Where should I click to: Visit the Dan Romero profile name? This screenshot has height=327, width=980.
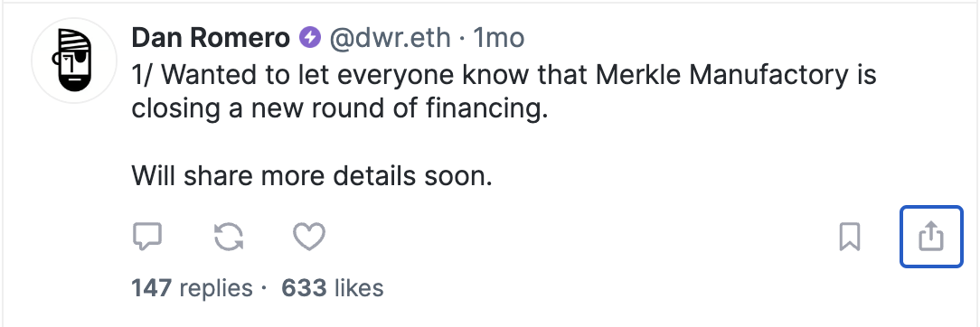211,38
